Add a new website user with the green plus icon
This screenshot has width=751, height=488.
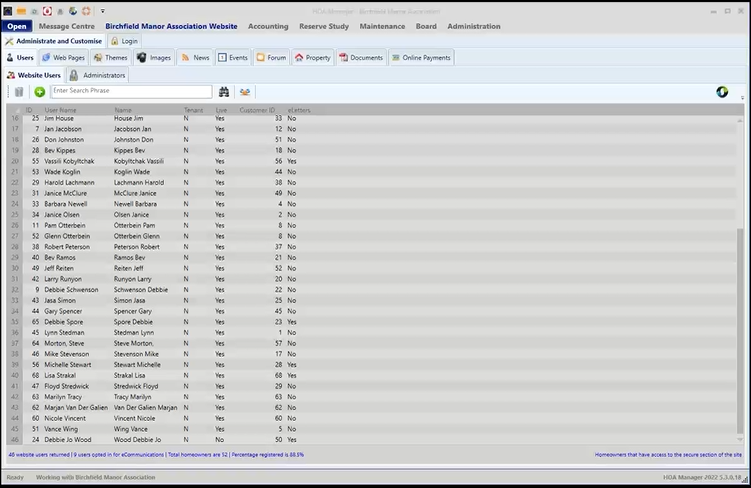tap(40, 91)
